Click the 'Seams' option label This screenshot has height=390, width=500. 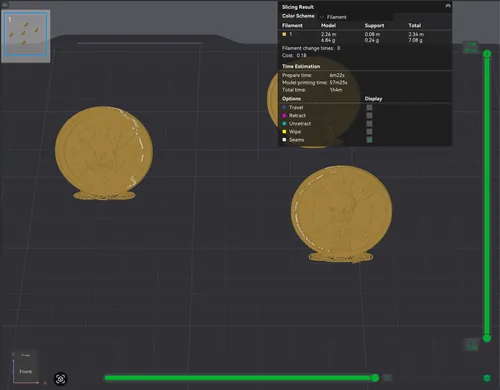[x=296, y=140]
